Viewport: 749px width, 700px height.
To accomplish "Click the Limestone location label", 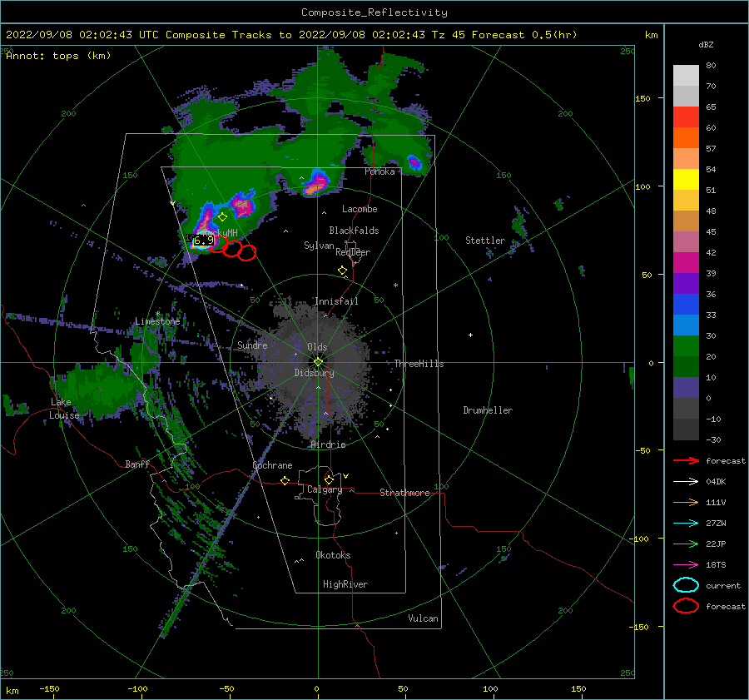I will 157,321.
